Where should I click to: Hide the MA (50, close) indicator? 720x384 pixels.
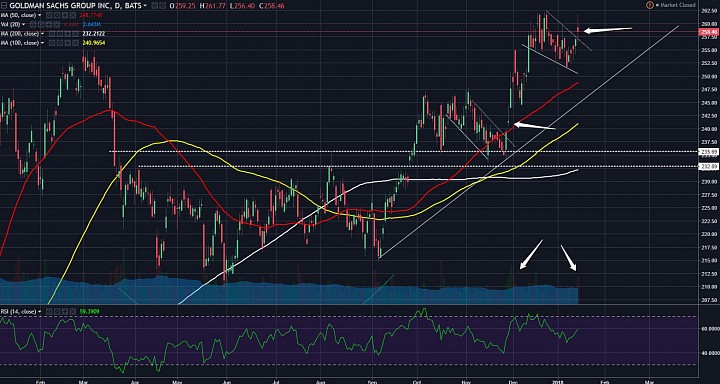point(49,15)
